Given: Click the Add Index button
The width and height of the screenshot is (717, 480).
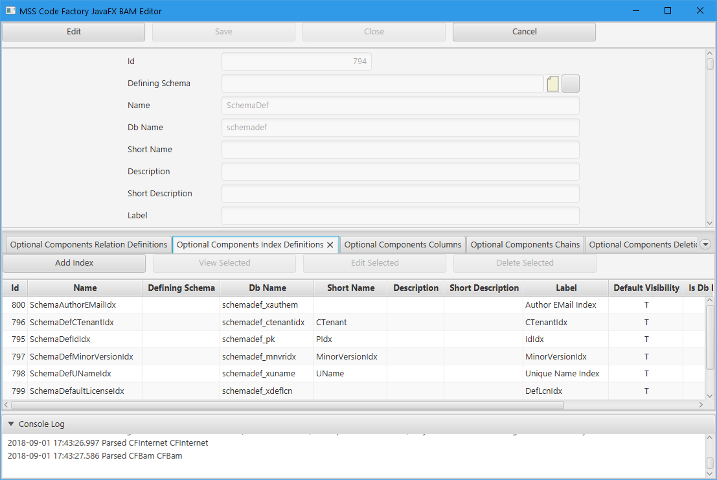Looking at the screenshot, I should (74, 263).
